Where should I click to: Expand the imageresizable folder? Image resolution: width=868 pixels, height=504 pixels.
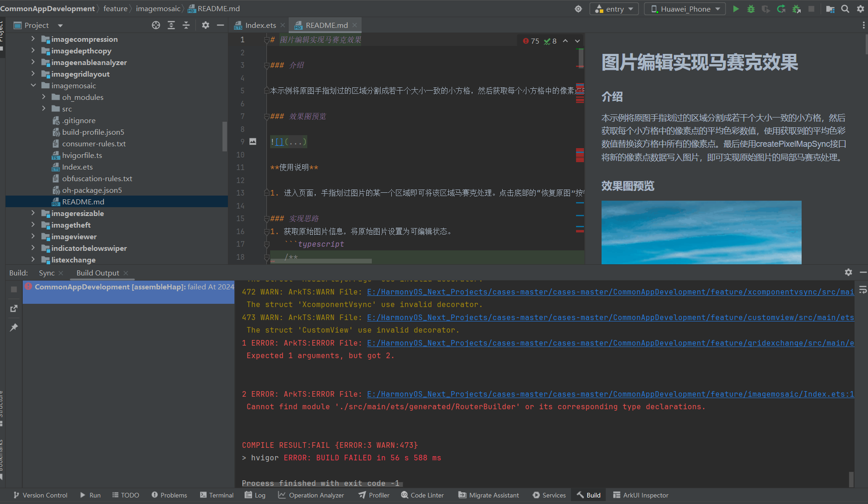[x=33, y=213]
